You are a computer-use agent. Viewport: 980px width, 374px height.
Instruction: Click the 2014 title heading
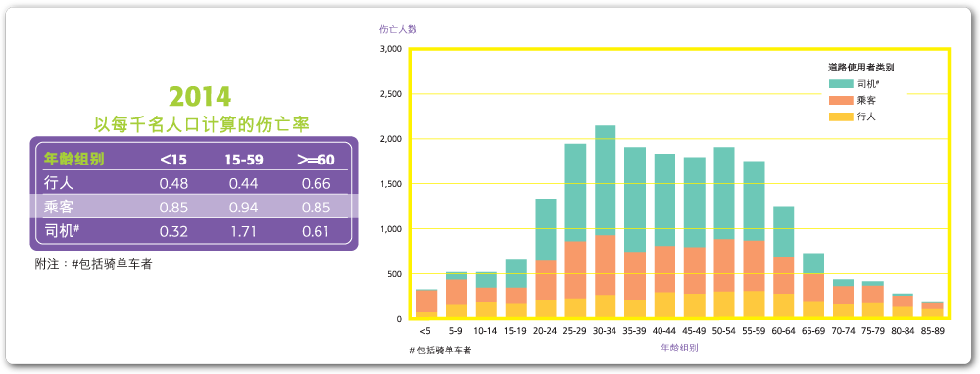point(200,97)
